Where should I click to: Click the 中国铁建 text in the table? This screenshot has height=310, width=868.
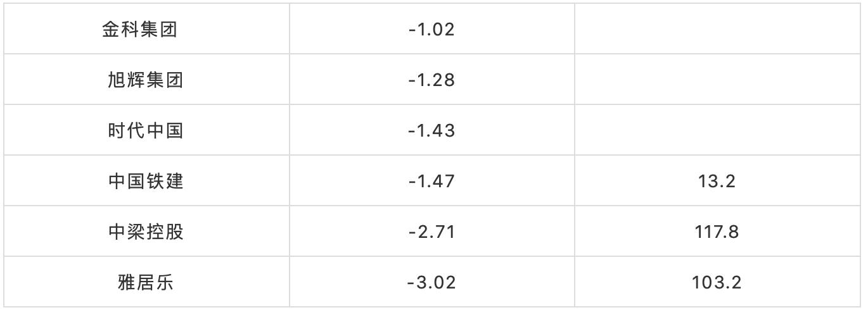145,181
